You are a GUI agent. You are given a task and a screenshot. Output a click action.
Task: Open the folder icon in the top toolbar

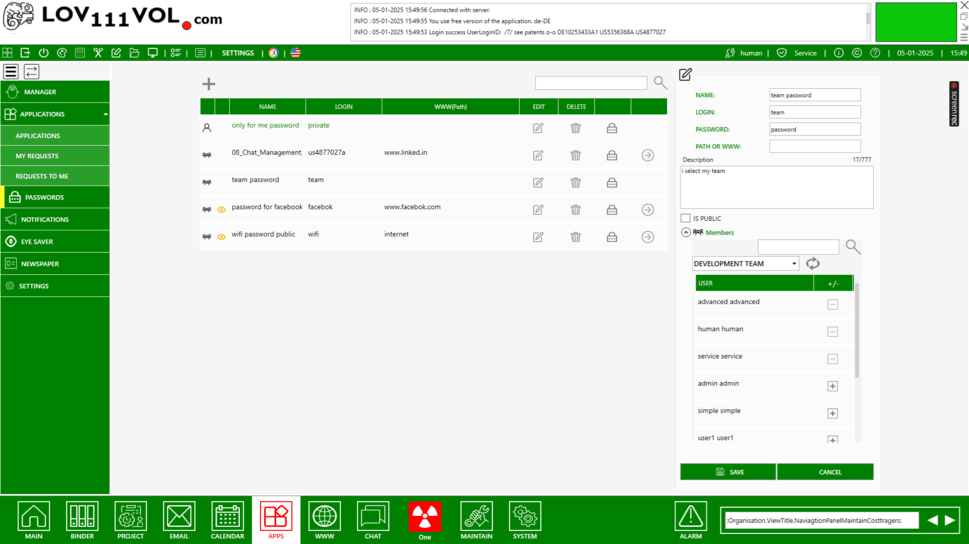click(x=134, y=53)
